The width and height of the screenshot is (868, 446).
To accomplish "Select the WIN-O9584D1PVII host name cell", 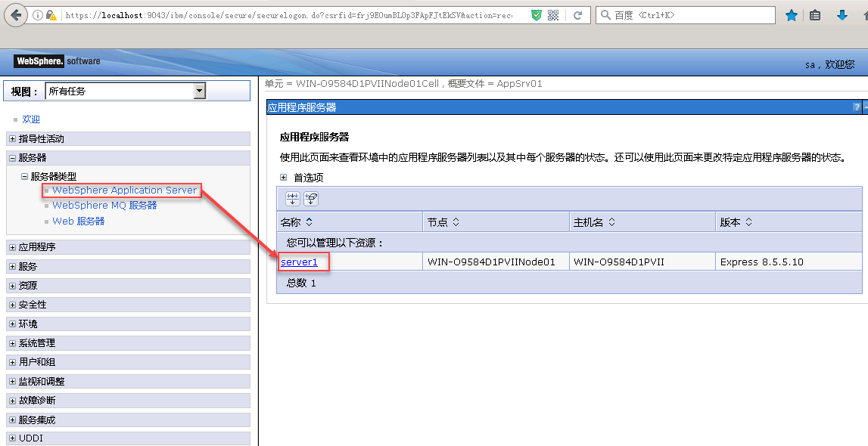I will click(642, 262).
